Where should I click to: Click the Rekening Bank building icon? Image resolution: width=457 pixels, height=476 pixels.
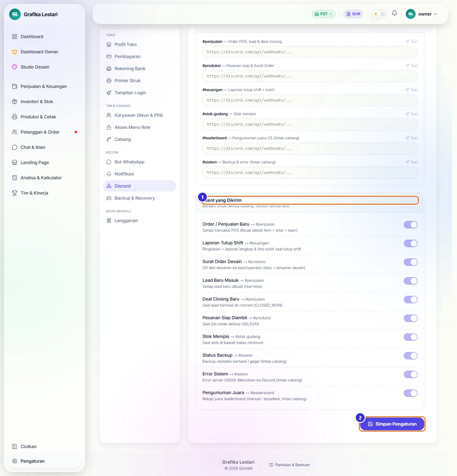tap(109, 69)
